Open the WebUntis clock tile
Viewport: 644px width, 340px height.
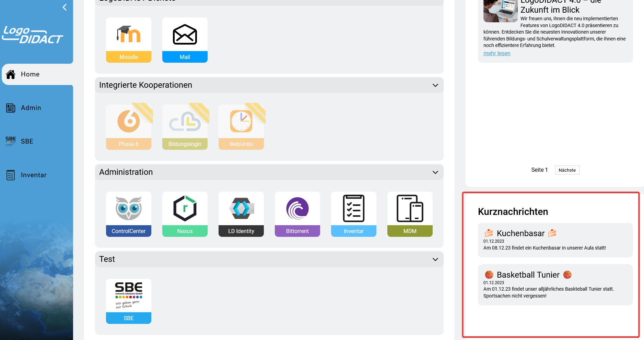(x=241, y=127)
